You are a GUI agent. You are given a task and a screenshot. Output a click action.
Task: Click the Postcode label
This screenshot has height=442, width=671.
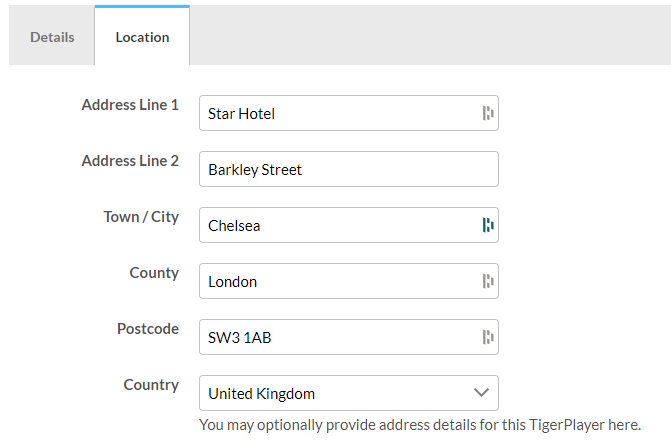[x=148, y=329]
